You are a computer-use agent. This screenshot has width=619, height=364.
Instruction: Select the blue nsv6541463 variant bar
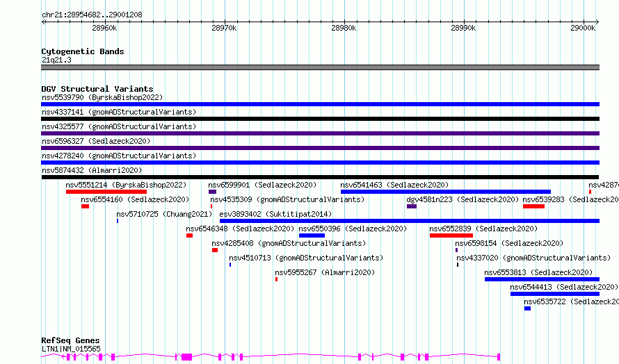click(446, 192)
